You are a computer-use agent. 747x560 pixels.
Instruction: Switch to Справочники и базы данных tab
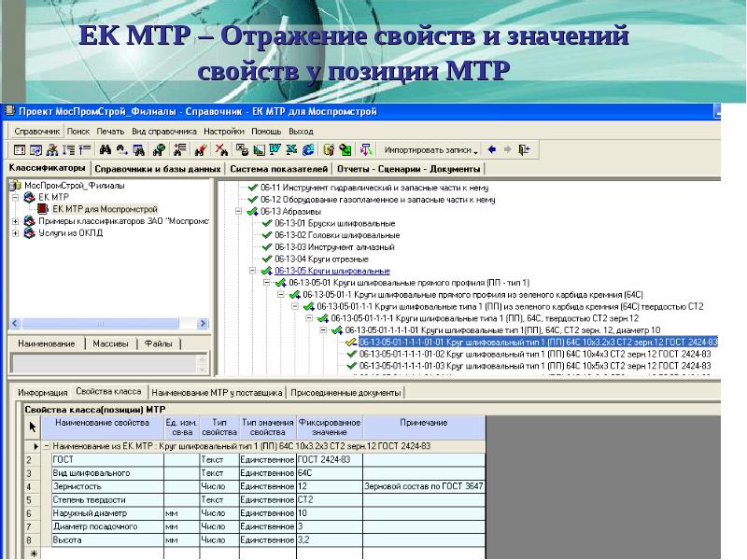(x=158, y=169)
